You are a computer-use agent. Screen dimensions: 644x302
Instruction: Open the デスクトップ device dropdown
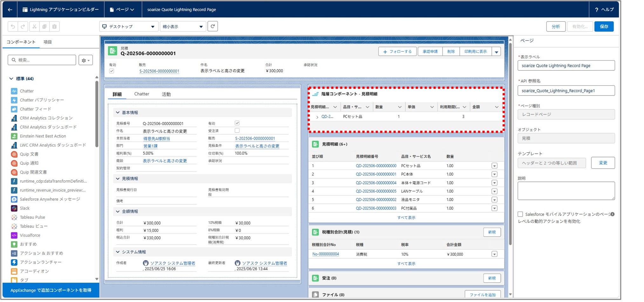coord(128,27)
